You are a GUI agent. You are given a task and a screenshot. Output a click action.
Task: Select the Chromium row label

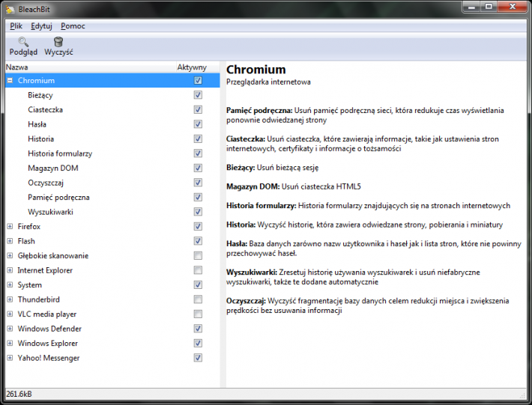[x=36, y=81]
